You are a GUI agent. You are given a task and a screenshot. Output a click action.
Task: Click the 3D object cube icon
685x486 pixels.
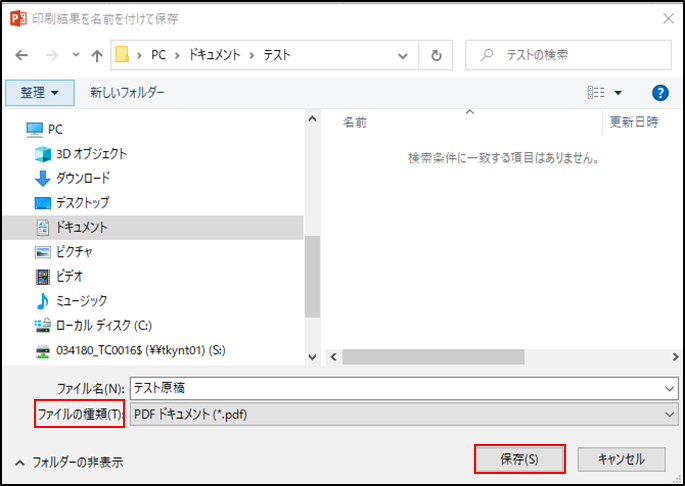coord(43,154)
